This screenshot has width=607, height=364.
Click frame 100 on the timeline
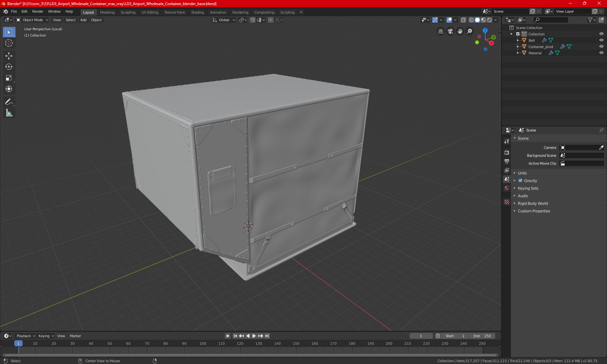203,348
